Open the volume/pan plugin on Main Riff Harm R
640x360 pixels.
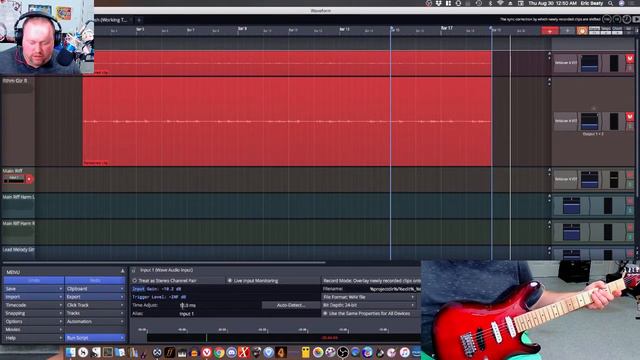[571, 232]
